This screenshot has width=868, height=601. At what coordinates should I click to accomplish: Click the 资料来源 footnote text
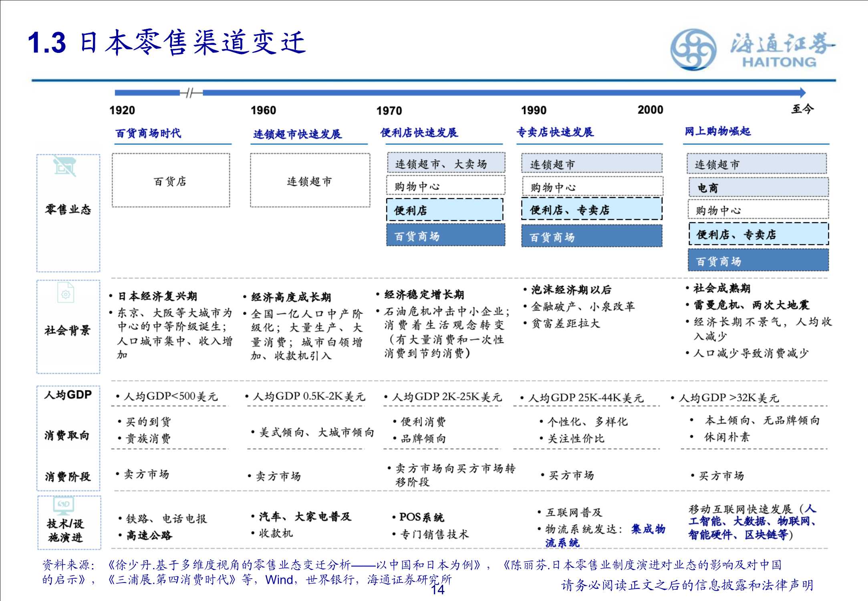pos(412,572)
